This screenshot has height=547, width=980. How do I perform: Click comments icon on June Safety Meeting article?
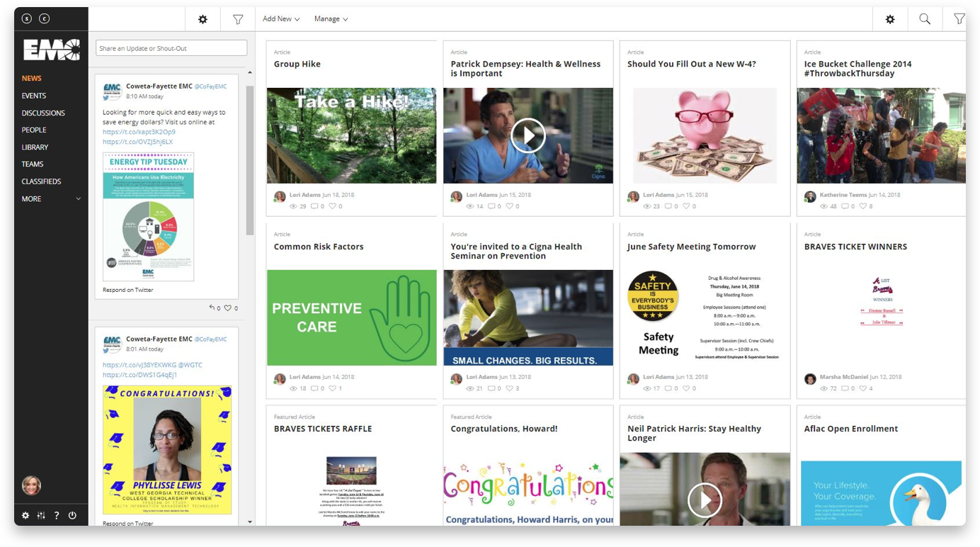coord(668,388)
